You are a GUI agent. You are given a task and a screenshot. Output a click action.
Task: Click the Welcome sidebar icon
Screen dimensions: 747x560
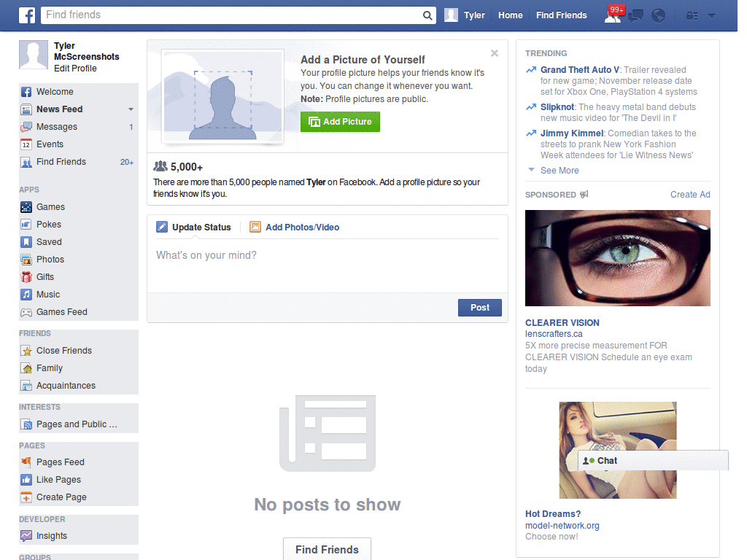click(26, 92)
